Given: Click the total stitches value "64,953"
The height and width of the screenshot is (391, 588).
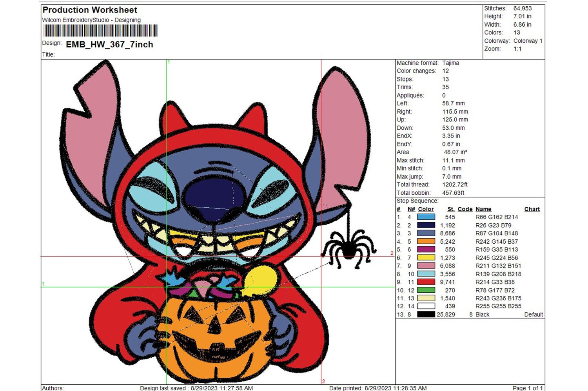Looking at the screenshot, I should [523, 8].
